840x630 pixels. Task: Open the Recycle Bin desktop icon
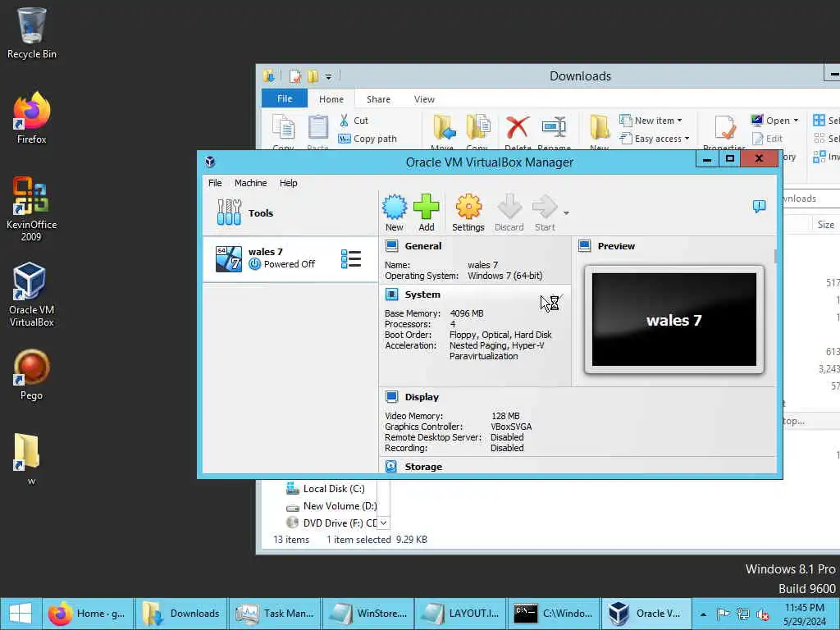(32, 33)
